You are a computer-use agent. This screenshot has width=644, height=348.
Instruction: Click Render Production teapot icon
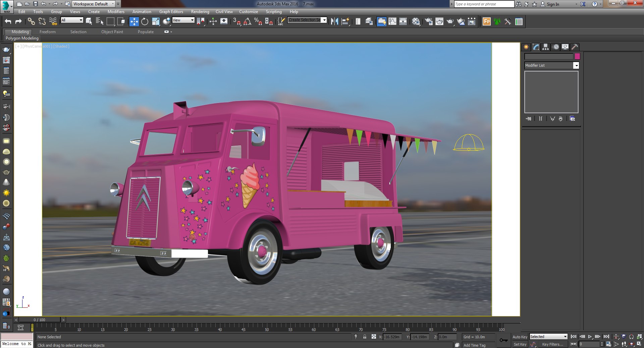450,21
